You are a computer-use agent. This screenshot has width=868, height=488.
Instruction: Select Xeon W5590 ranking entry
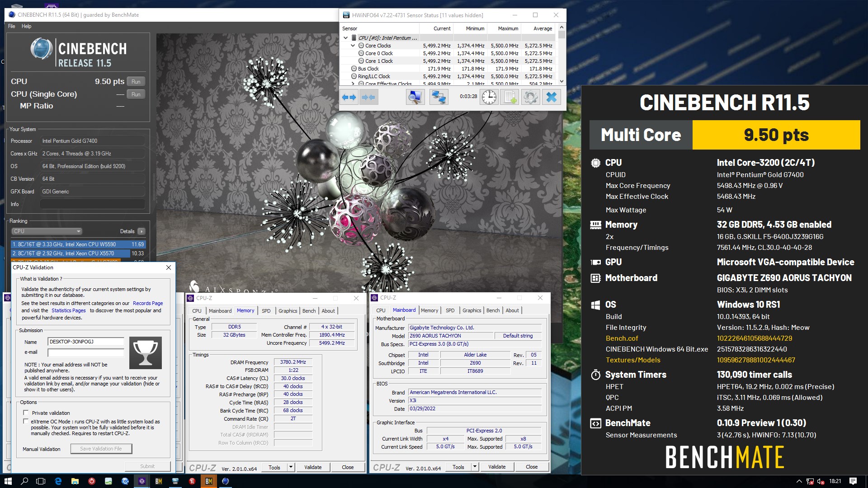pos(78,244)
